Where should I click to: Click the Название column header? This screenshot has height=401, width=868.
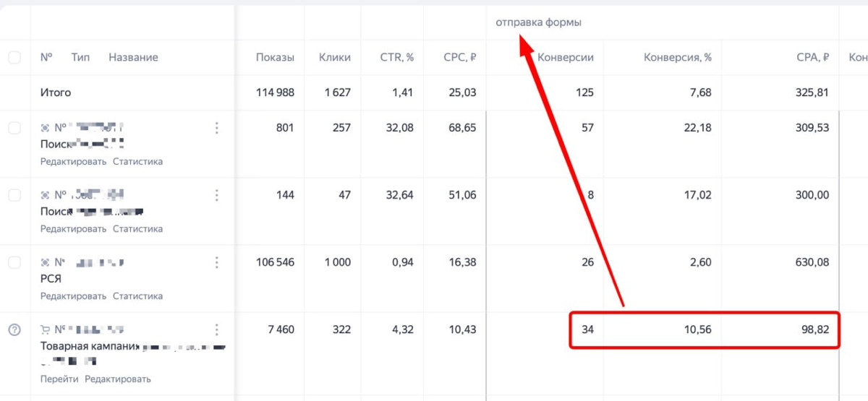click(133, 57)
